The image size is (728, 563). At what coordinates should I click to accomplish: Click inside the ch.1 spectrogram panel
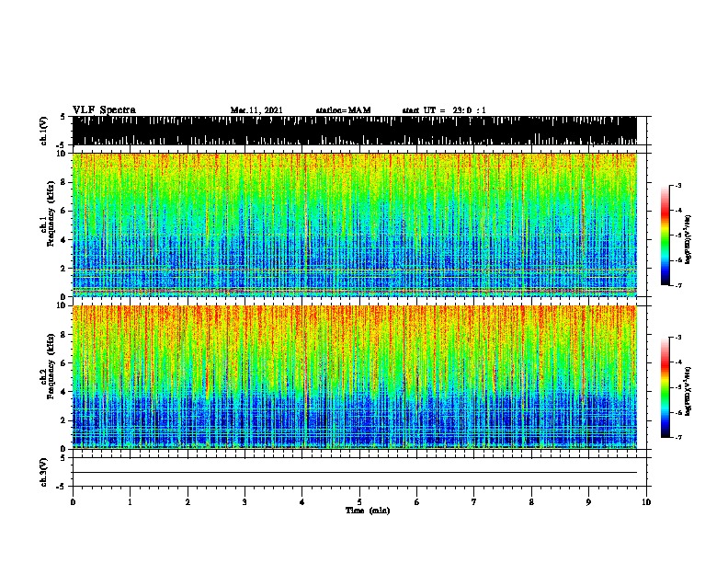coord(355,224)
